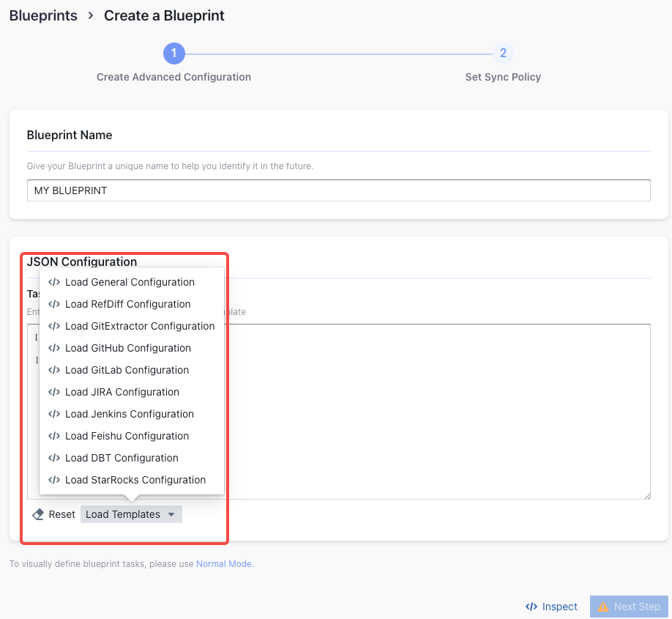
Task: Click the Blueprint Name input field
Action: pos(338,190)
